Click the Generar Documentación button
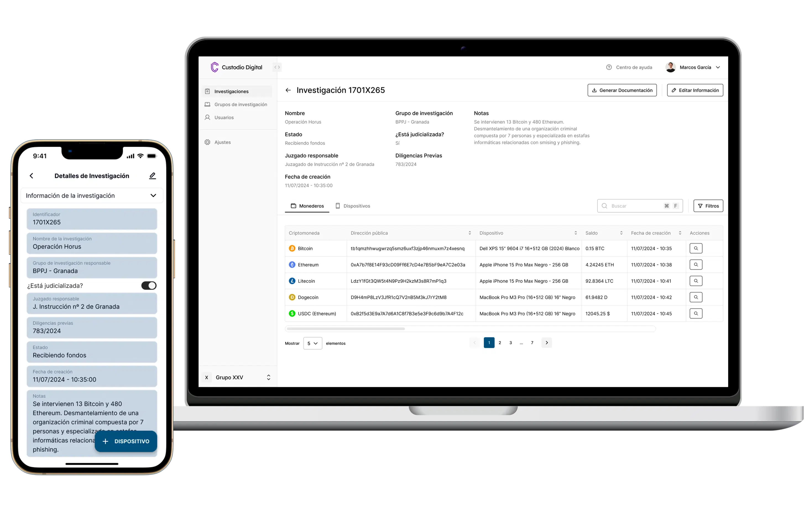 [x=622, y=90]
